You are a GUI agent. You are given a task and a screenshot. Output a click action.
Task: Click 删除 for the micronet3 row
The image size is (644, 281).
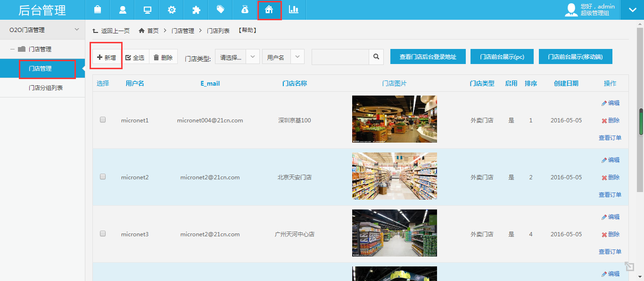[x=611, y=234]
